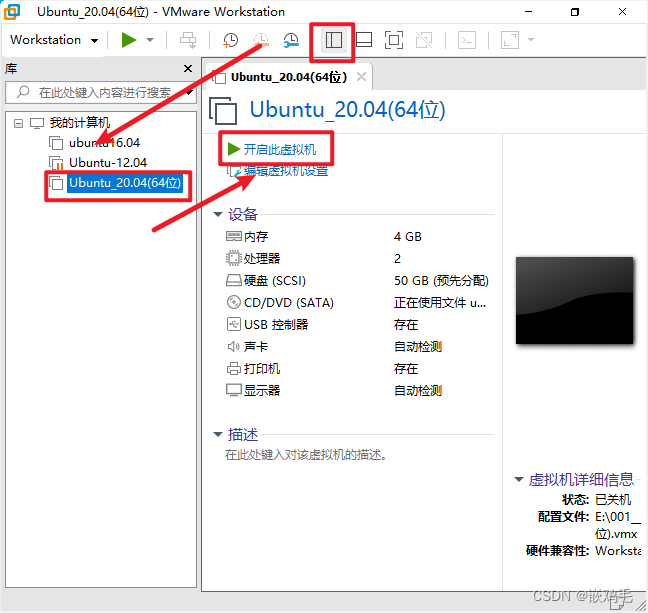Open the stretch display dropdown arrow
Image resolution: width=648 pixels, height=613 pixels.
531,40
